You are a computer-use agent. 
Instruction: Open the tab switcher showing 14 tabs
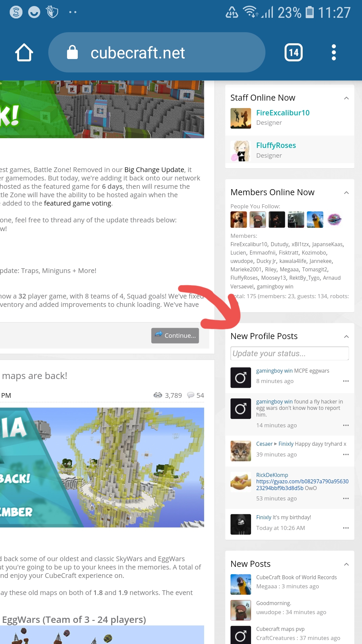pos(294,52)
